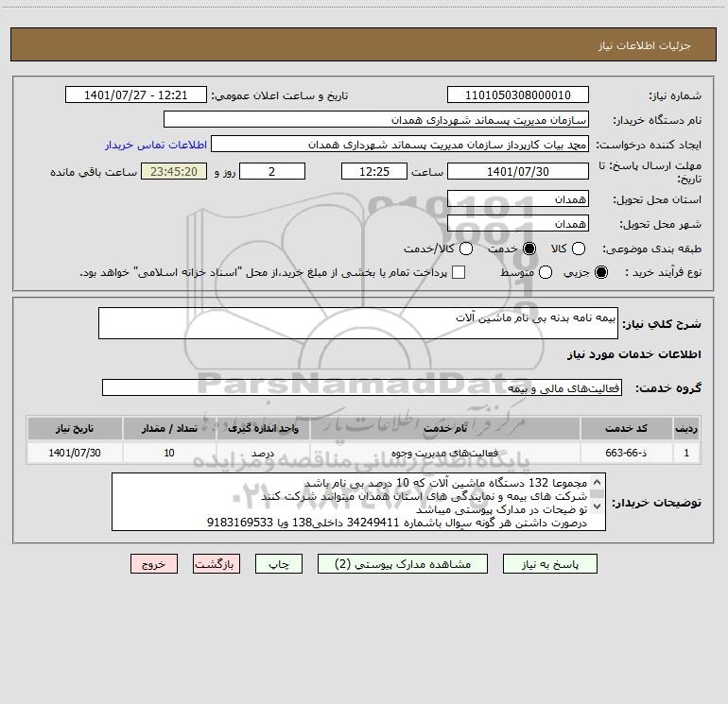This screenshot has width=728, height=704.
Task: Click the تعداد / مقدار column header
Action: [x=169, y=428]
